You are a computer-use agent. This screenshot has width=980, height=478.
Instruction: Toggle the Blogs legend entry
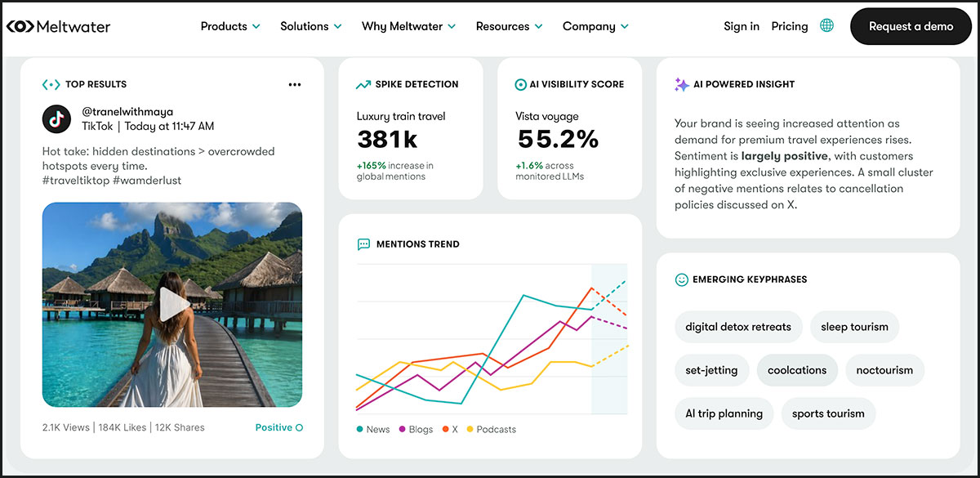416,429
